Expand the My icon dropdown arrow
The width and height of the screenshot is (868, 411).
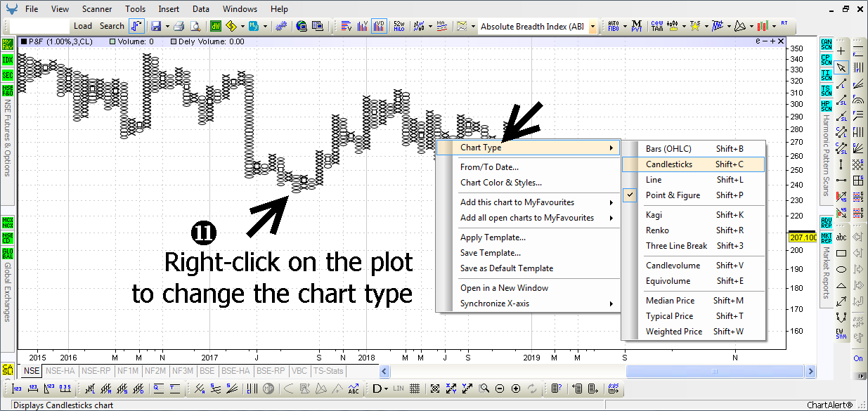[x=266, y=26]
